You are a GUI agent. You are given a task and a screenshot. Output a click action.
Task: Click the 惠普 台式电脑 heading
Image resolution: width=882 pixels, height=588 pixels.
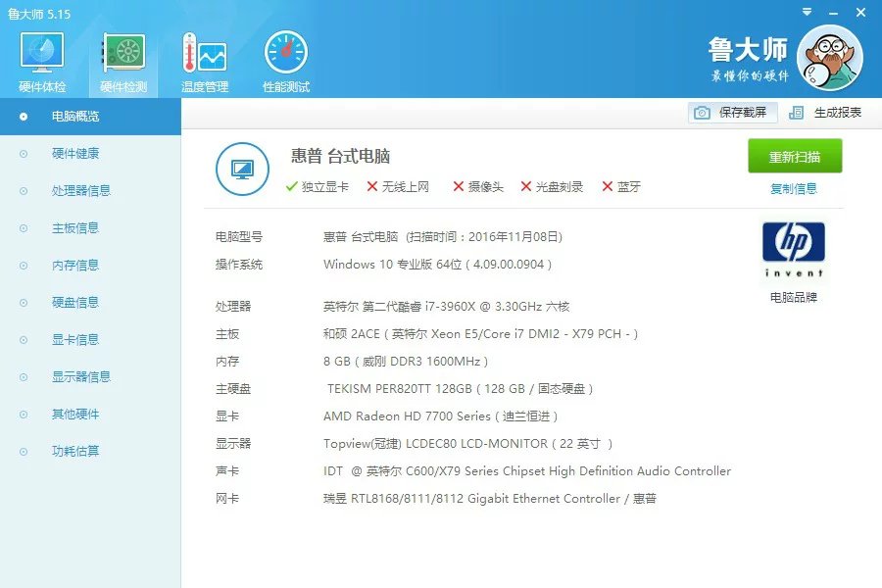(340, 156)
